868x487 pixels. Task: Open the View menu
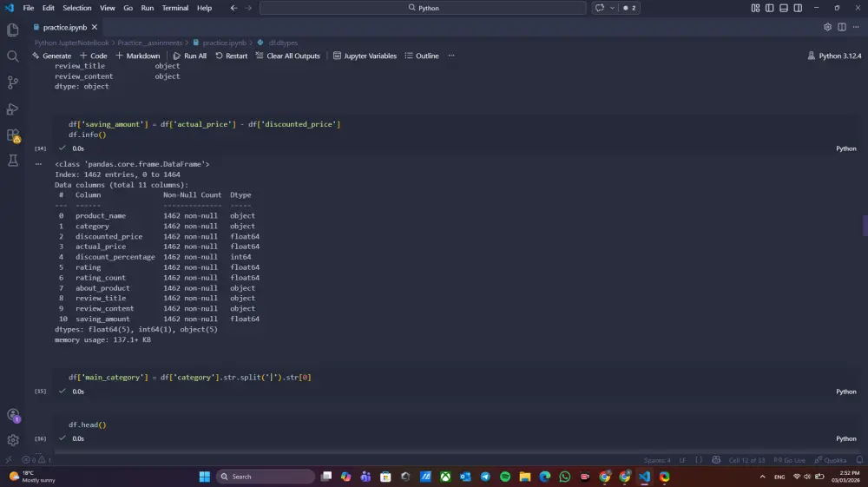coord(108,8)
